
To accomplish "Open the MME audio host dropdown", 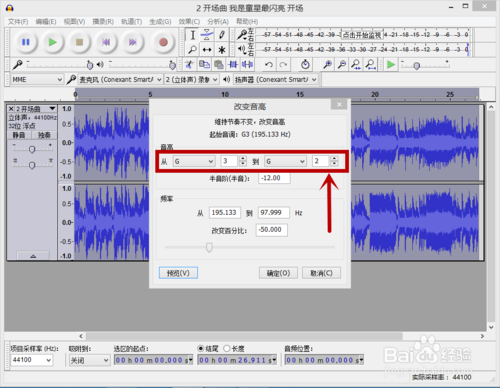I will (36, 79).
